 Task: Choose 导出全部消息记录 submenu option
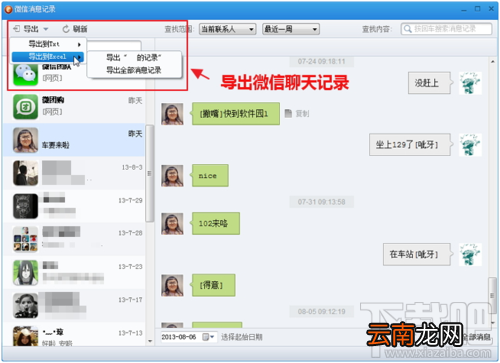(133, 70)
